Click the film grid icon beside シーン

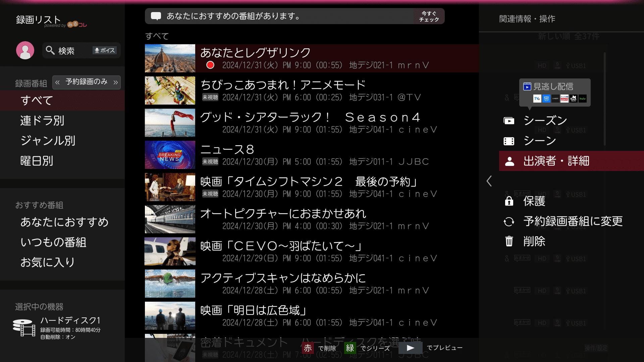coord(509,141)
